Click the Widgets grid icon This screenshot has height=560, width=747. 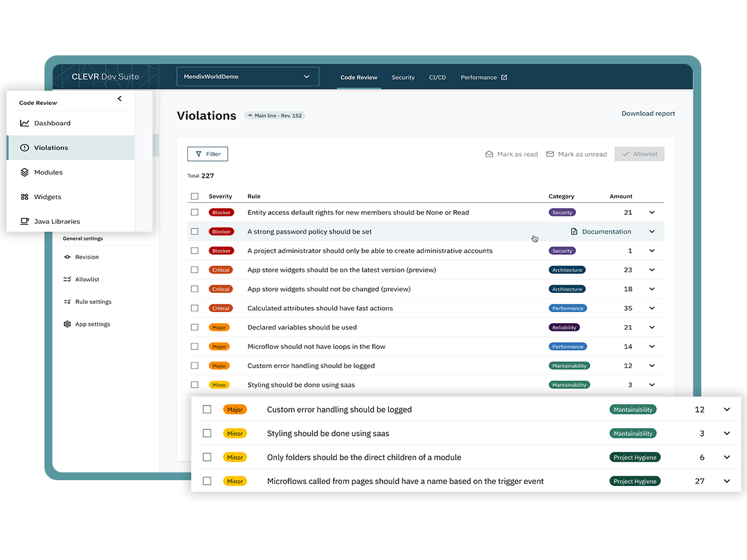pos(24,197)
